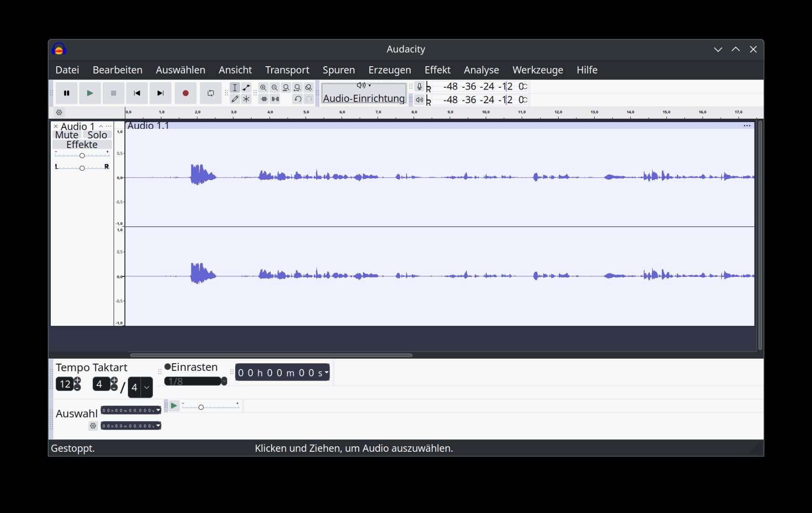Open the time position format dropdown arrow

[x=327, y=373]
